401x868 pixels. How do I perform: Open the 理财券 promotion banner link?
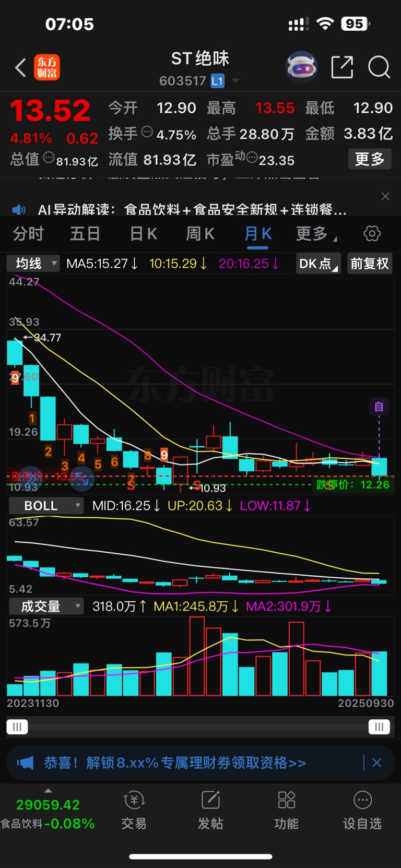174,763
